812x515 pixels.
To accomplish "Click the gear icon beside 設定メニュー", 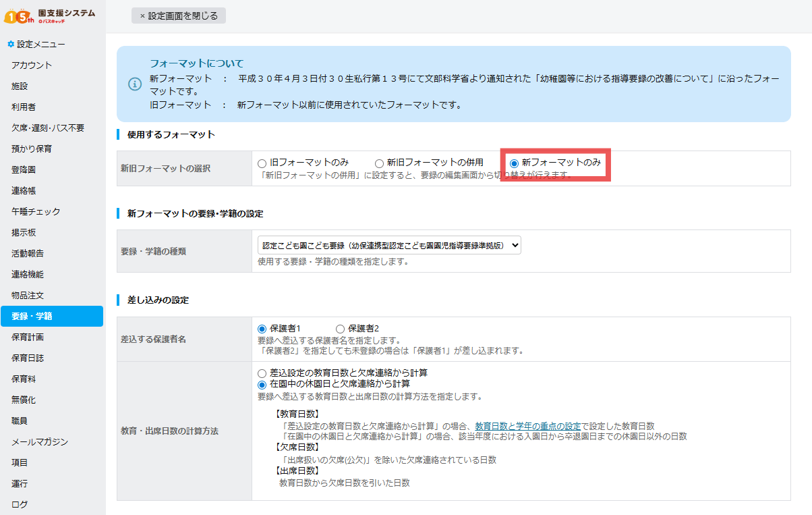I will tap(10, 45).
